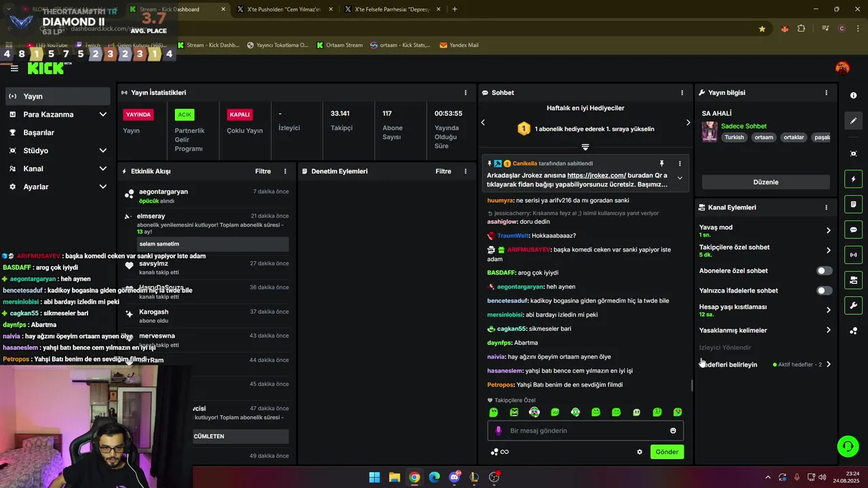This screenshot has width=868, height=488.
Task: Open the Sohbet panel three-dot menu
Action: click(682, 92)
